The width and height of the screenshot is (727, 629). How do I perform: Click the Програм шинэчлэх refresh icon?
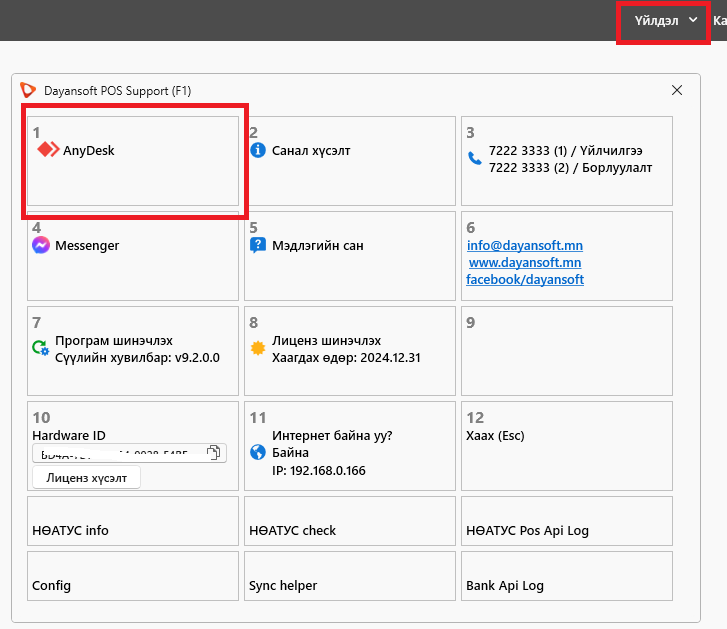tap(40, 348)
